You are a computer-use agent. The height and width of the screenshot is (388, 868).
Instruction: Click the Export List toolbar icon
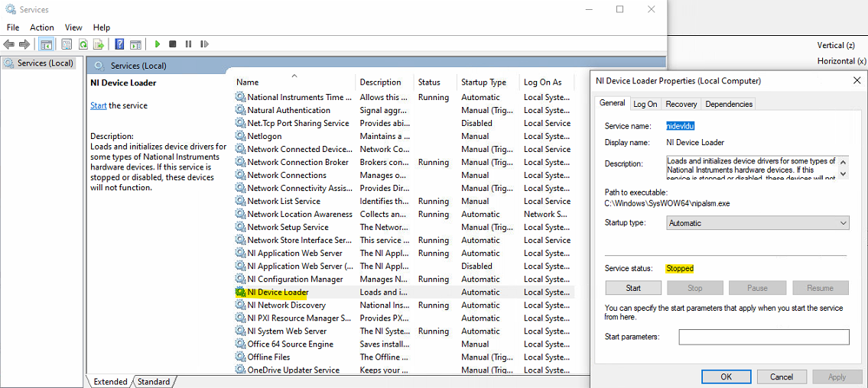click(99, 44)
